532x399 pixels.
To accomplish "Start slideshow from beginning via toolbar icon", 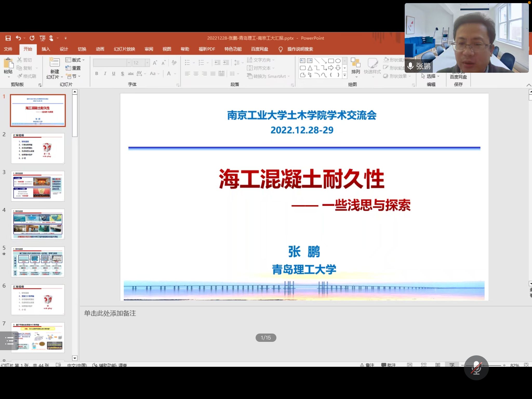I will [42, 38].
